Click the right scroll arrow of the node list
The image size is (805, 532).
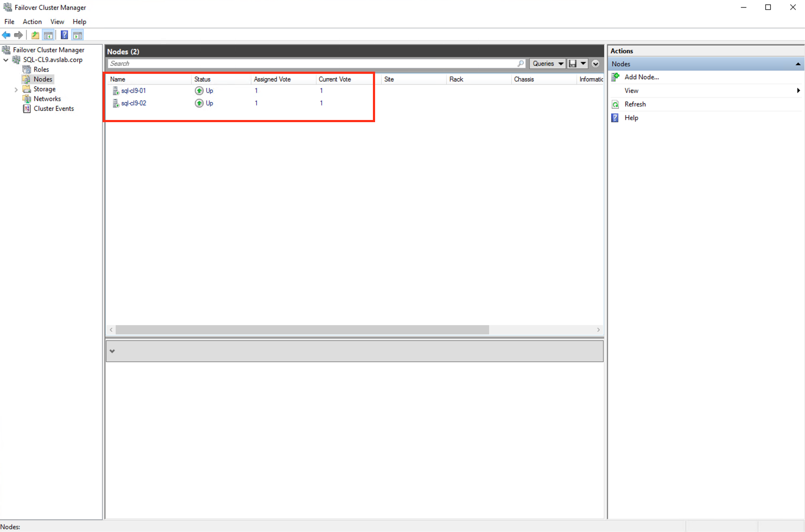[x=599, y=330]
